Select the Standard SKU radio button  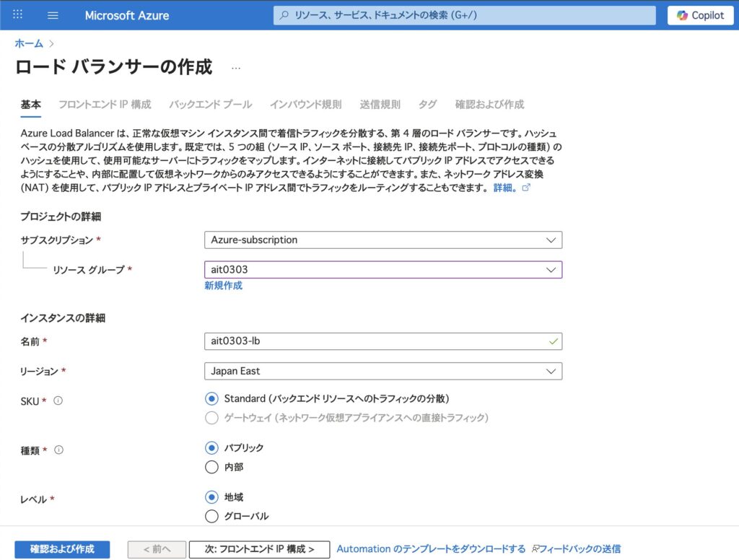211,399
